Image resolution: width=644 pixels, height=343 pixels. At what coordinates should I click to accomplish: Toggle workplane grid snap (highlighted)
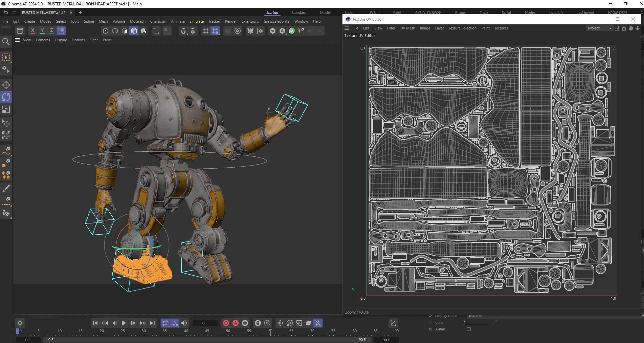215,31
